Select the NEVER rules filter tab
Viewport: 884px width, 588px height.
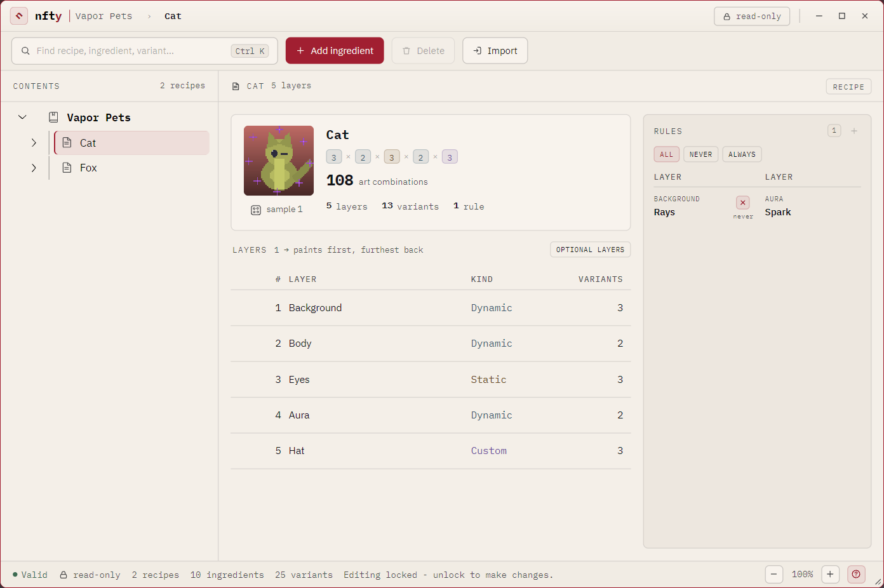click(x=701, y=154)
